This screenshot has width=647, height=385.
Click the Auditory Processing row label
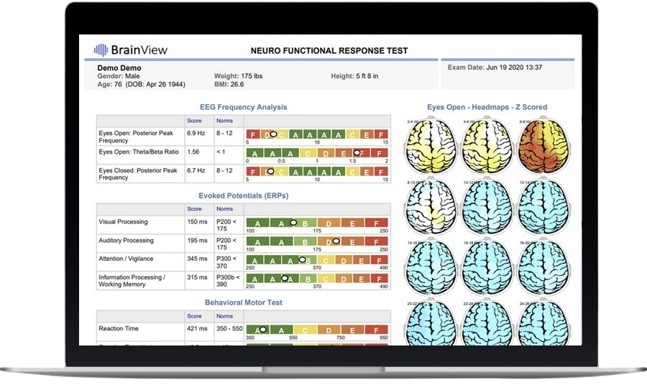pyautogui.click(x=126, y=240)
